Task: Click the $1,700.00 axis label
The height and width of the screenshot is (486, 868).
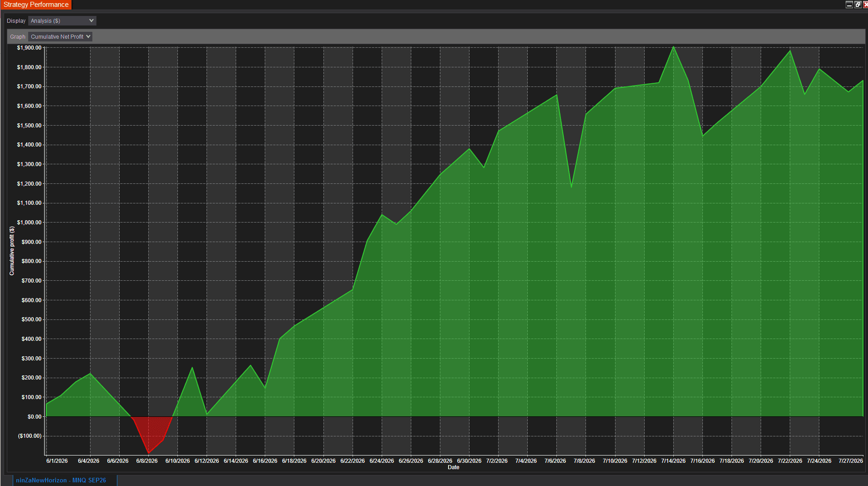Action: click(29, 86)
